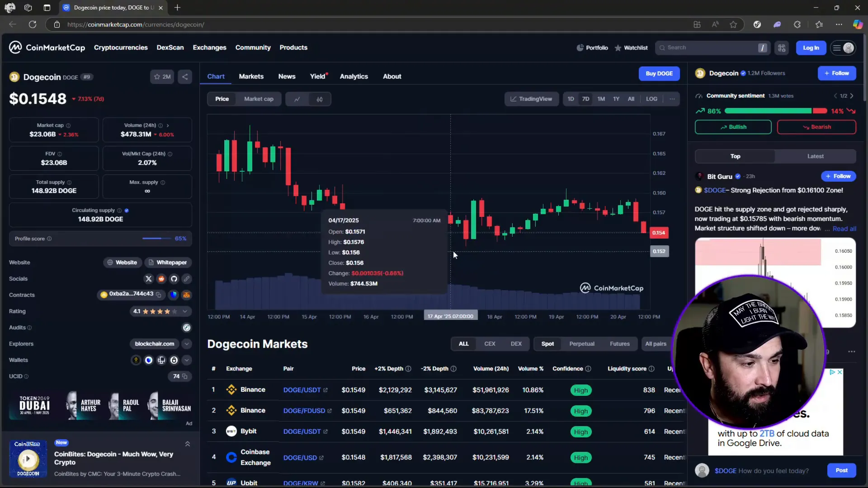
Task: Click DOGE/USDT external link icon for Bybit
Action: 325,432
